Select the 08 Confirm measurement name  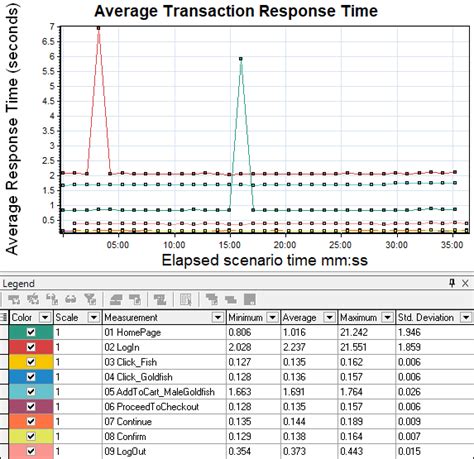(x=125, y=436)
